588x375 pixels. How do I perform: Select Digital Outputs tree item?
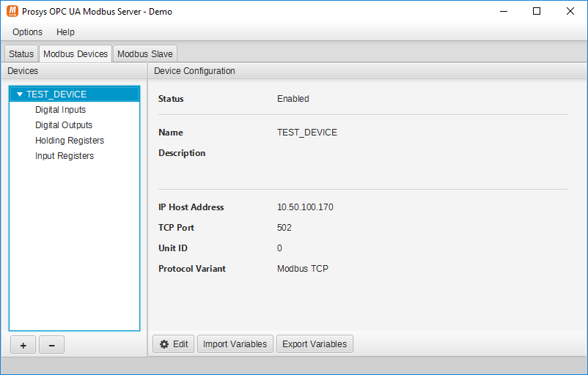(x=64, y=125)
